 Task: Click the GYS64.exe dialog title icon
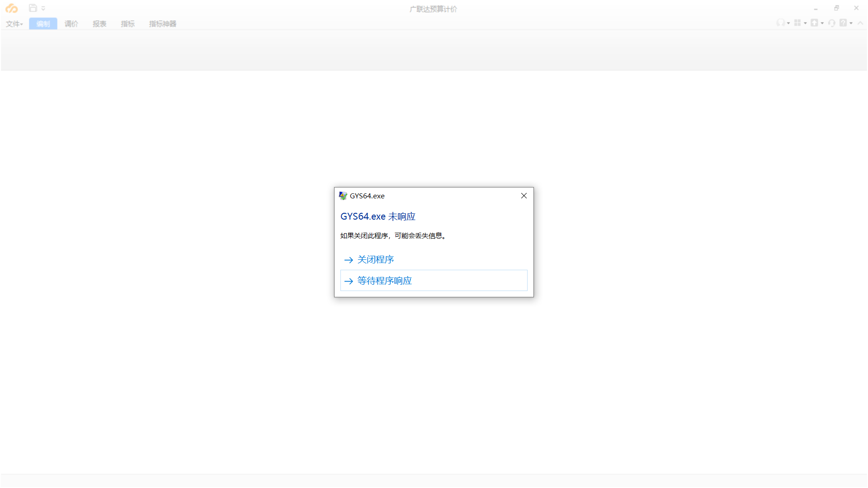pos(343,196)
